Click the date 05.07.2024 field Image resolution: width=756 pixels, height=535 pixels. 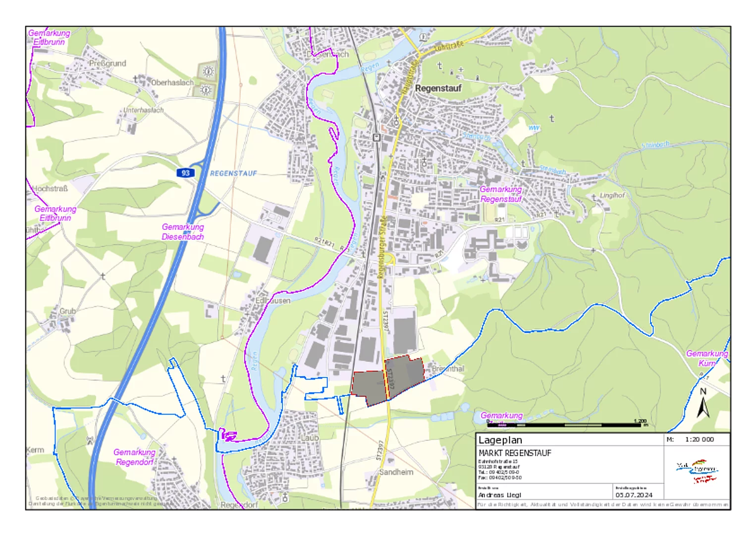[634, 495]
